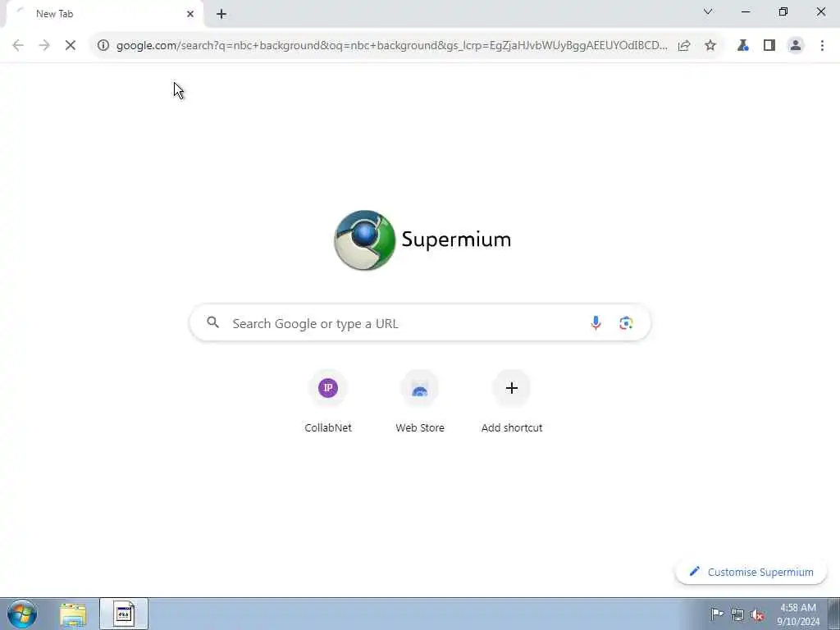Open the three-dot browser menu
The image size is (840, 630).
click(x=822, y=46)
